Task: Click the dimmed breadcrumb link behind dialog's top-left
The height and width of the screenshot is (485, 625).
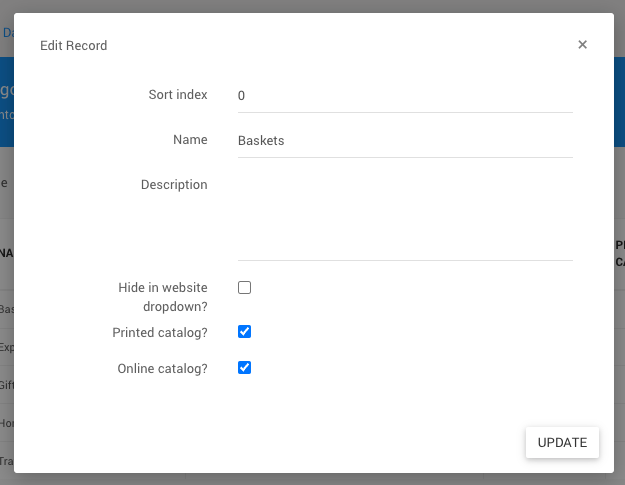Action: (x=7, y=33)
